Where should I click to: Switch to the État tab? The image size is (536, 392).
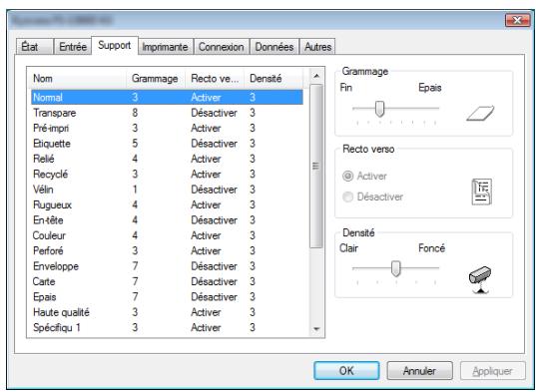click(x=35, y=47)
